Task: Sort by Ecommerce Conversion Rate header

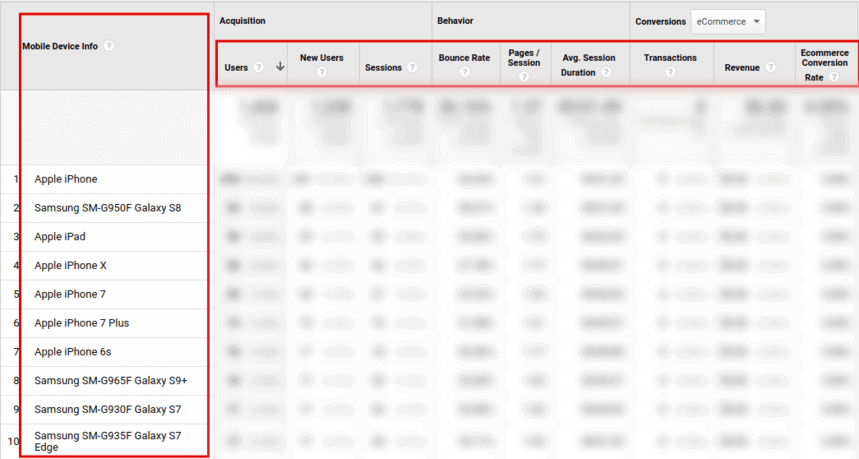Action: click(824, 65)
